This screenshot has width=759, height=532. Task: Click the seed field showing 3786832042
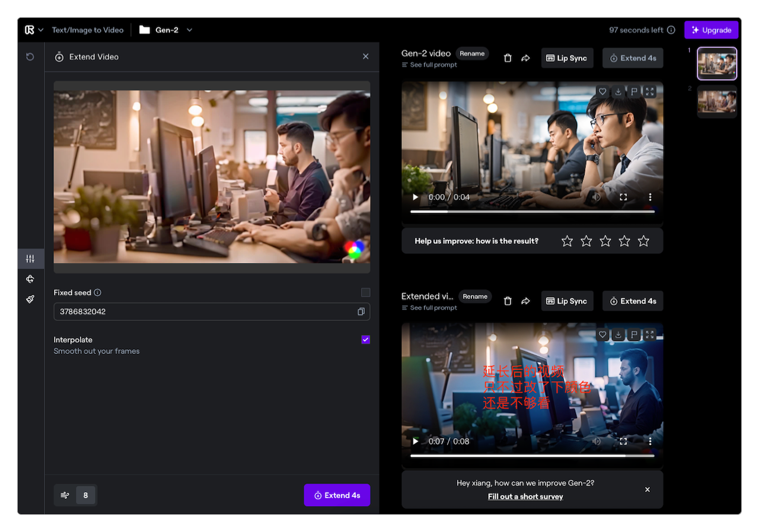click(x=212, y=311)
